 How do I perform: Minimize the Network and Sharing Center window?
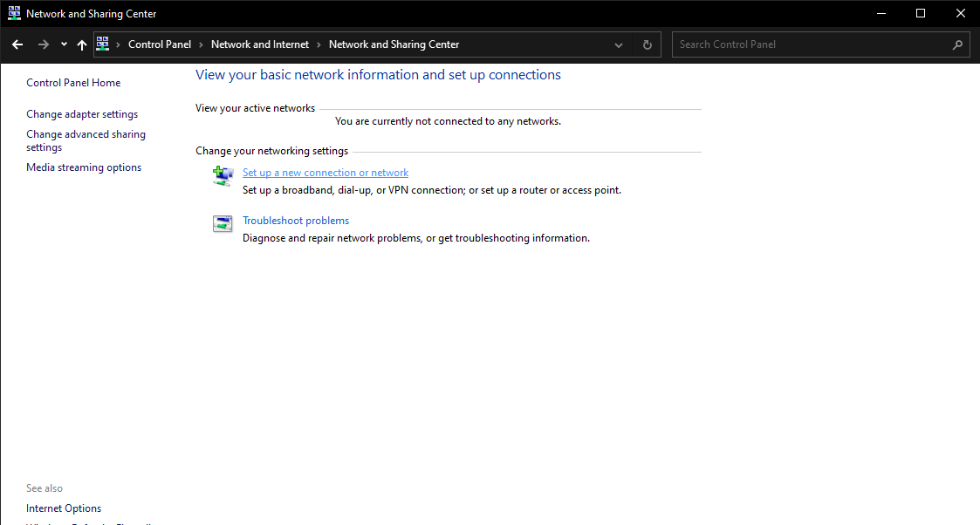[x=881, y=13]
